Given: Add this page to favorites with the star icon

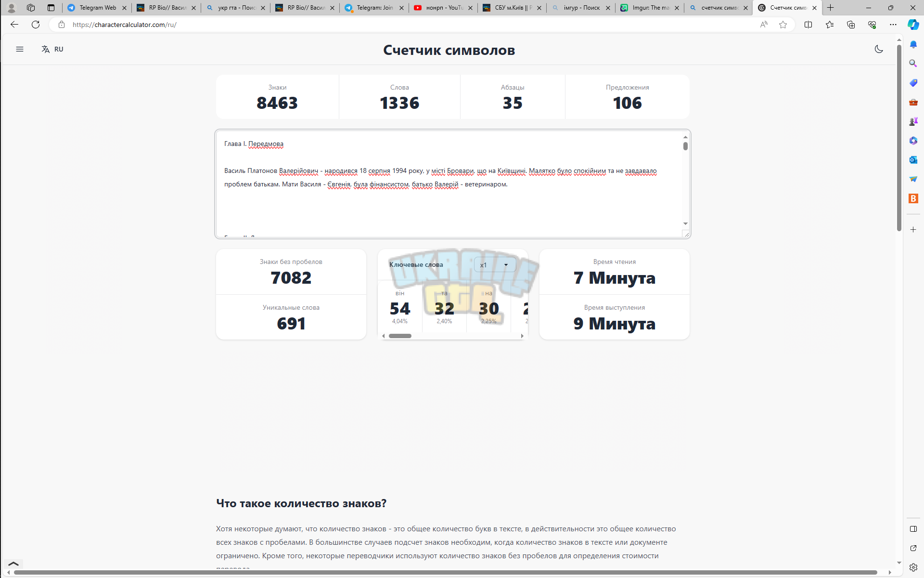Looking at the screenshot, I should pos(783,25).
